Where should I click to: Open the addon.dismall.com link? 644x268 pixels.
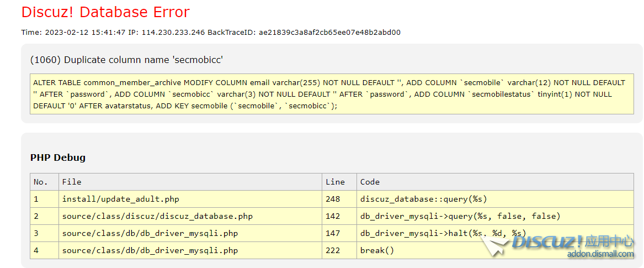pos(600,254)
